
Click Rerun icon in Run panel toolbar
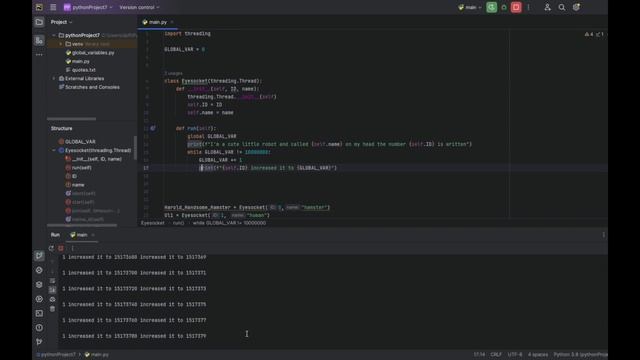tap(51, 248)
